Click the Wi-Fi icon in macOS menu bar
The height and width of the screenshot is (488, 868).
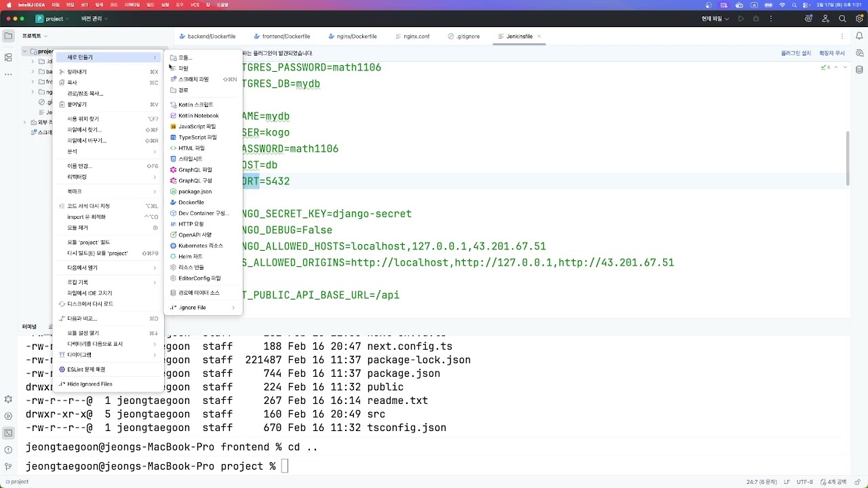pos(783,5)
